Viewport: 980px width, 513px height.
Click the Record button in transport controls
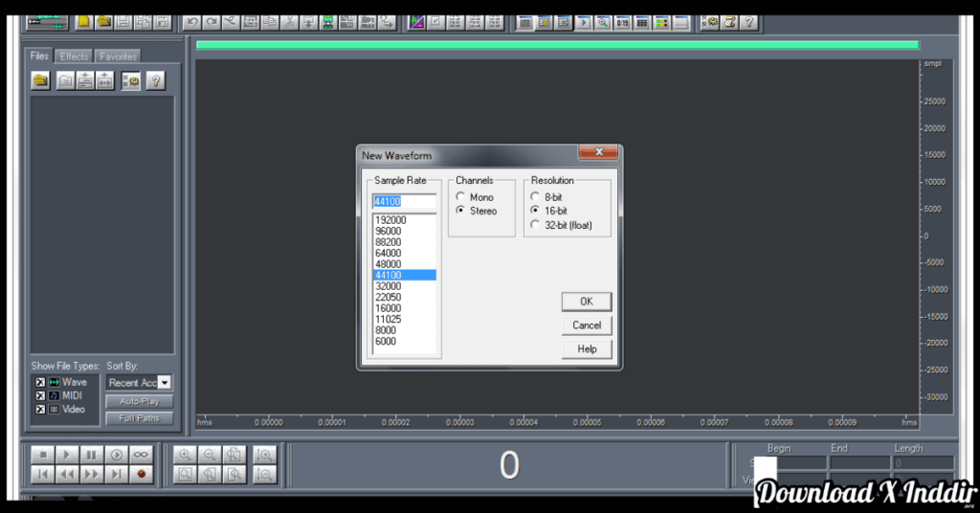[x=142, y=474]
